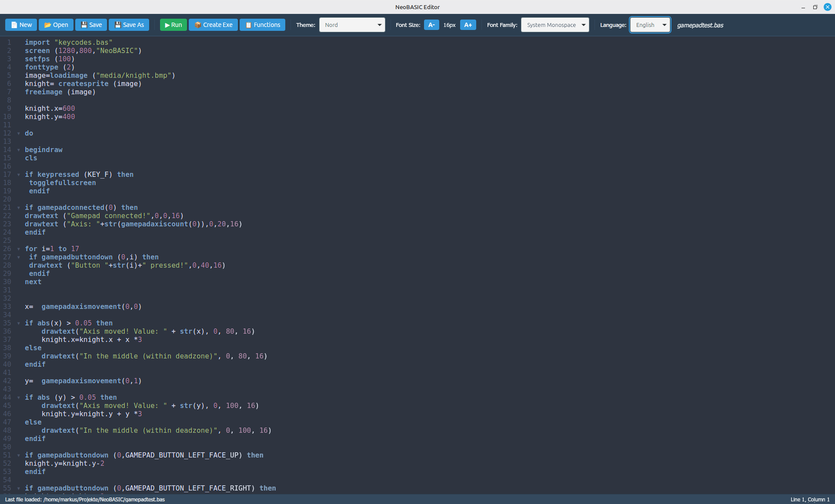Click the Save As button
Image resolution: width=835 pixels, height=504 pixels.
pos(129,25)
